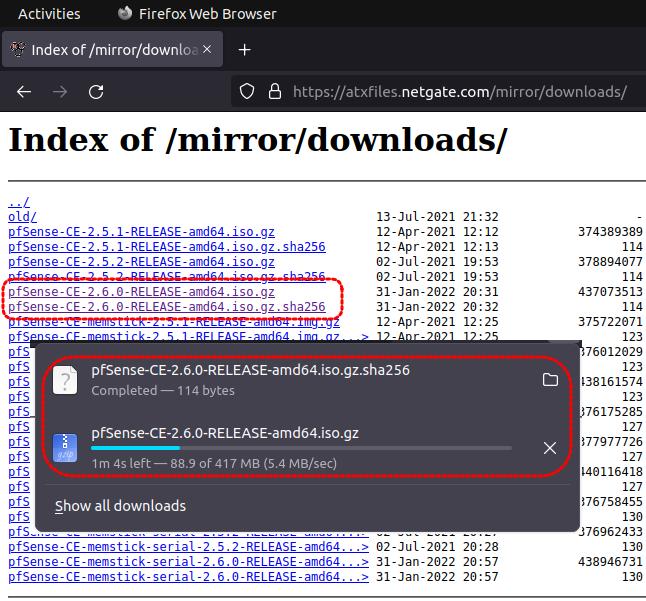
Task: Click the iso.gz download entry filename
Action: point(225,433)
